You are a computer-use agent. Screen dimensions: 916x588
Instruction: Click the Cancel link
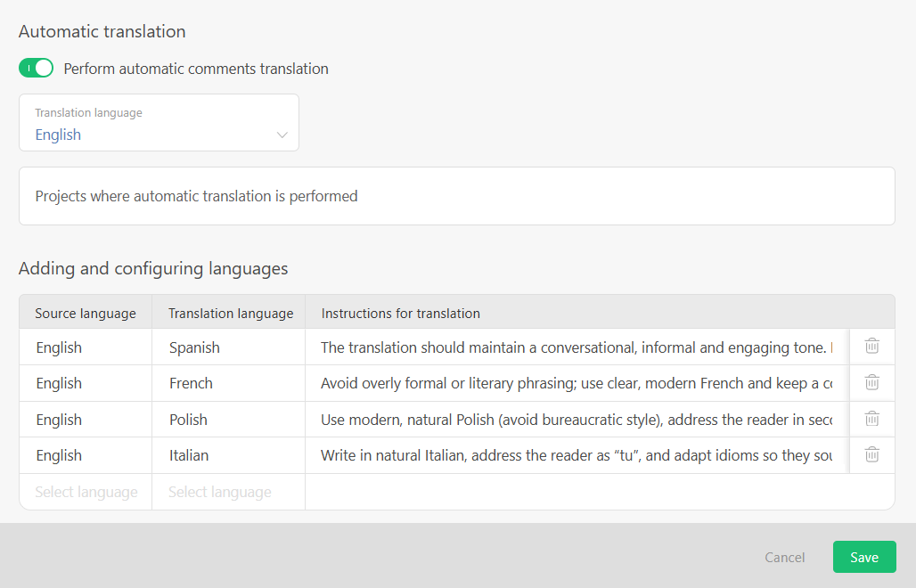point(783,557)
